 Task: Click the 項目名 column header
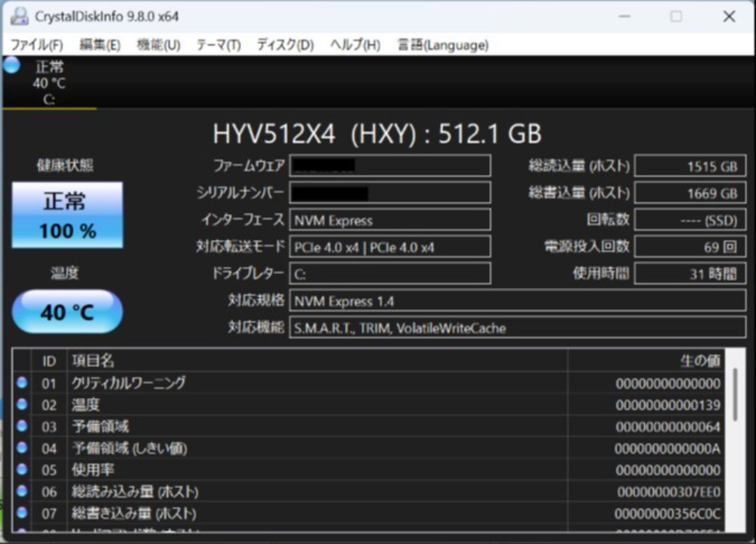318,361
